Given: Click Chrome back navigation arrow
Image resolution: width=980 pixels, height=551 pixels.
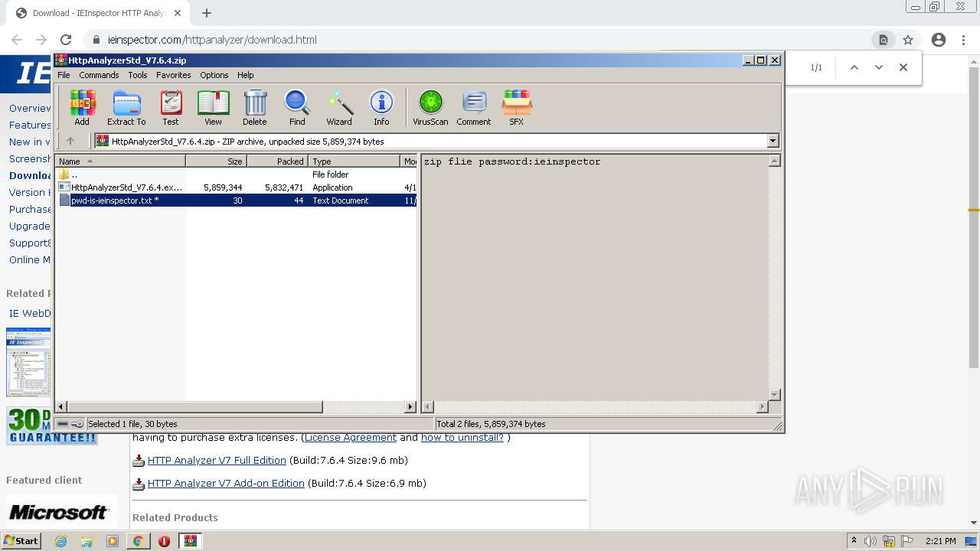Looking at the screenshot, I should (17, 40).
